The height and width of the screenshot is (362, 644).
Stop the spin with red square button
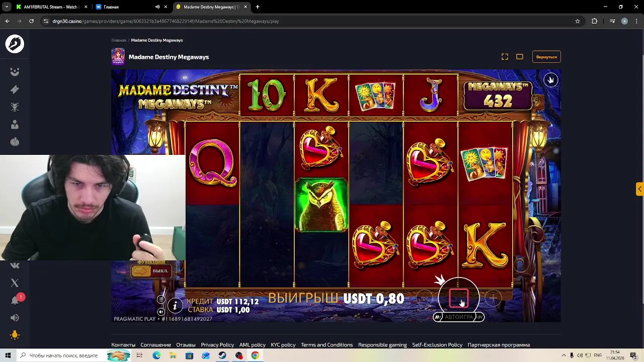pyautogui.click(x=458, y=298)
